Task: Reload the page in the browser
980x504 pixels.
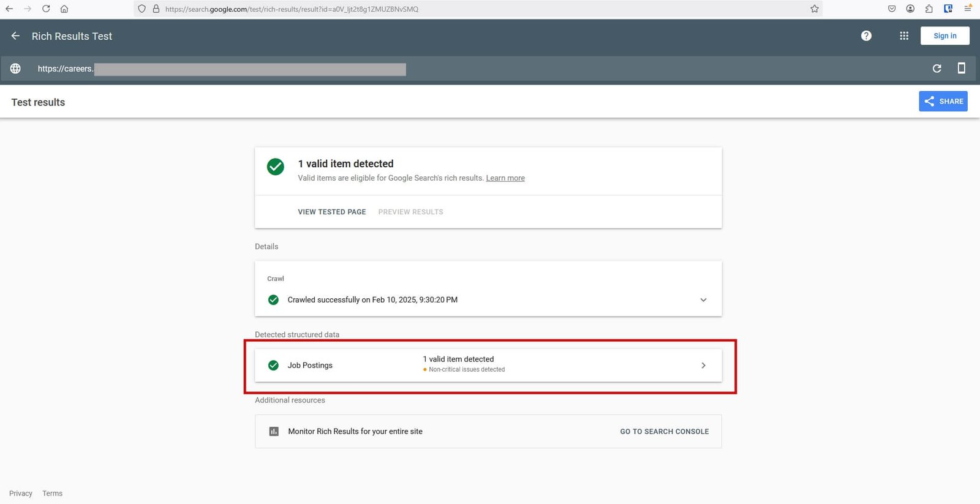Action: pos(46,9)
